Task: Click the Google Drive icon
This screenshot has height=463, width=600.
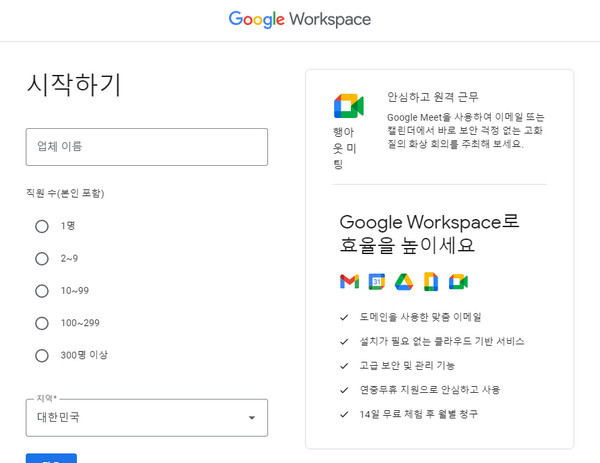Action: click(x=404, y=282)
